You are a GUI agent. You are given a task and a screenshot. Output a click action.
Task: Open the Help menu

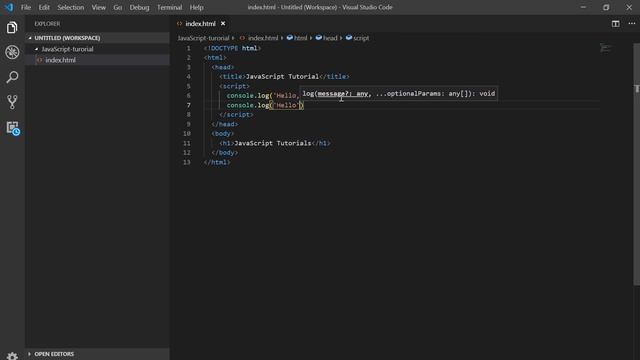[x=196, y=7]
